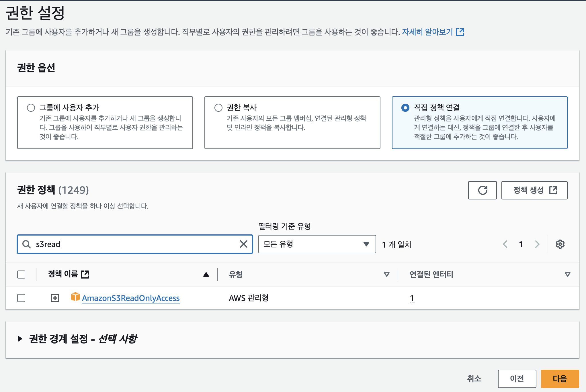Clear the s3read search text
This screenshot has width=586, height=392.
[243, 244]
